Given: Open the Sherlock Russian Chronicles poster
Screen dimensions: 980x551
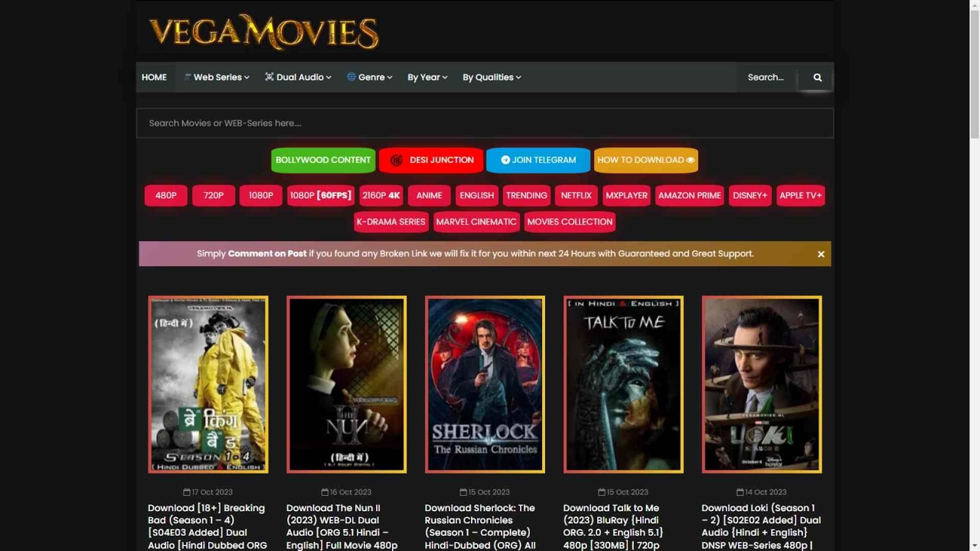Looking at the screenshot, I should (x=485, y=384).
